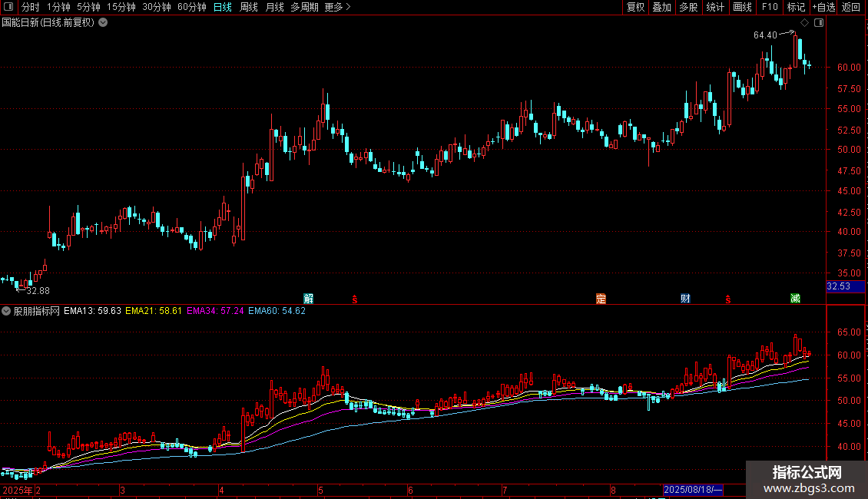
Task: Toggle the right info panel icon
Action: (819, 23)
